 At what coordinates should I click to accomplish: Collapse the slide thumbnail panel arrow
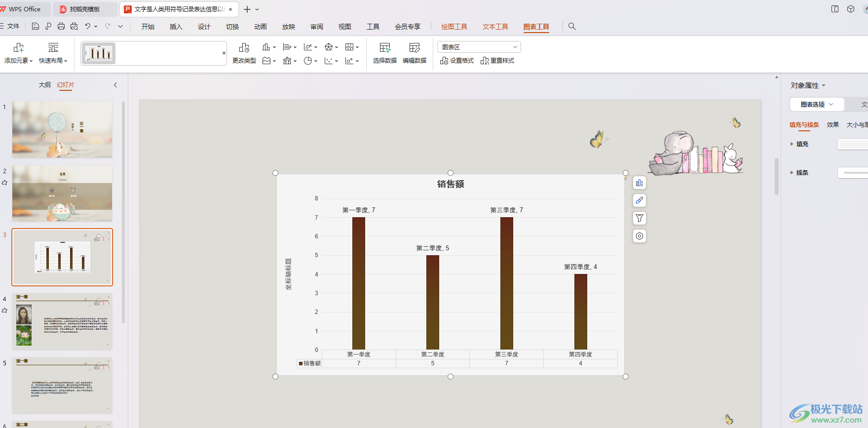click(115, 85)
